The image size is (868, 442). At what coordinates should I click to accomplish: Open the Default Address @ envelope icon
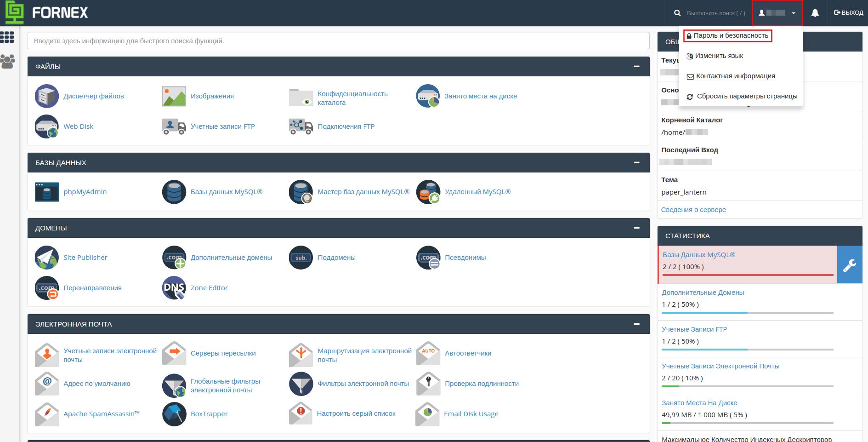click(x=47, y=384)
